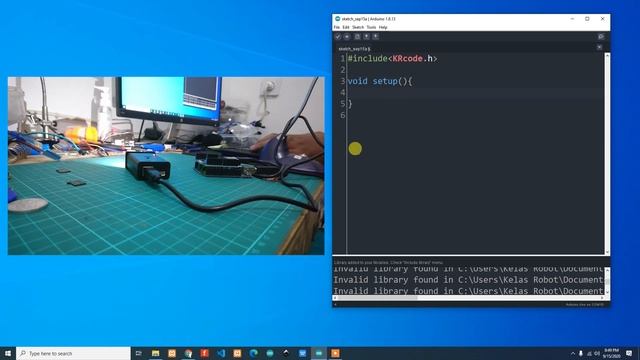Open the File menu in Arduino
This screenshot has width=640, height=360.
337,27
